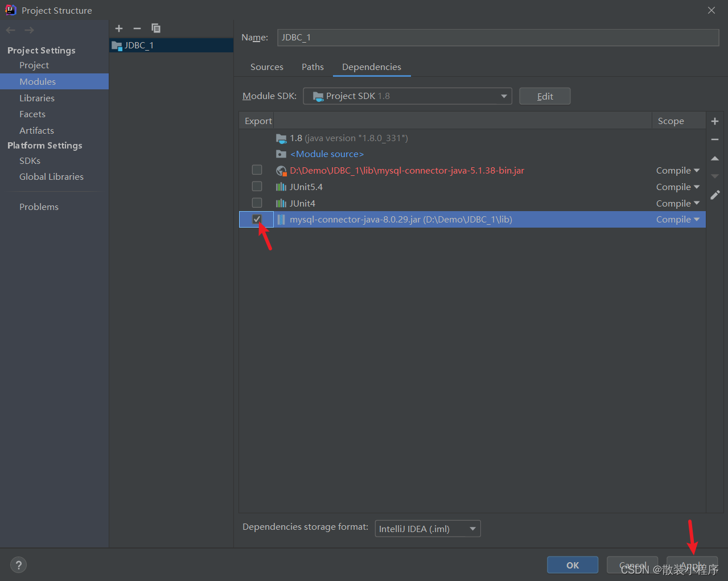
Task: Click the Module source folder icon
Action: pyautogui.click(x=281, y=154)
